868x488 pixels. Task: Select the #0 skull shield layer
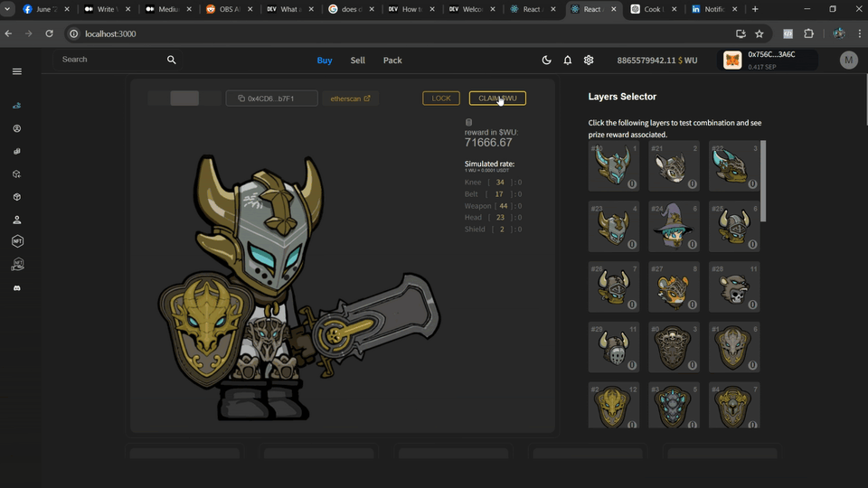[x=674, y=347]
